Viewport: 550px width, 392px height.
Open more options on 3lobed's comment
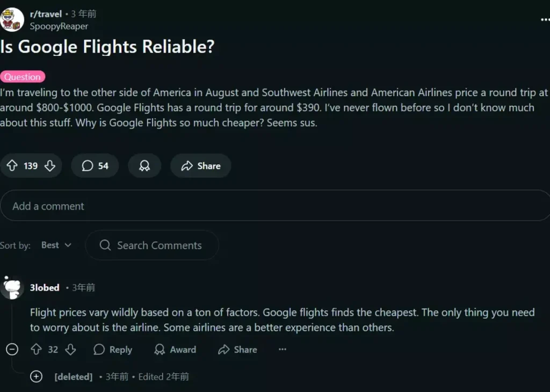click(x=283, y=350)
